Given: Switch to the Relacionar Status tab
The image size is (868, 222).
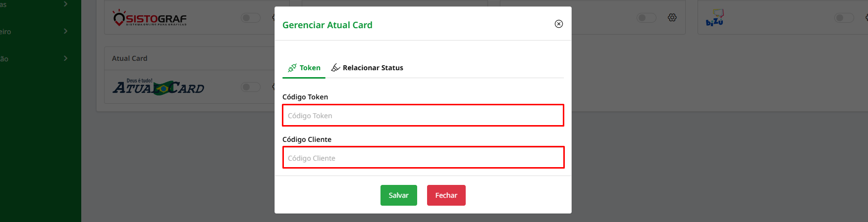Looking at the screenshot, I should coord(367,68).
